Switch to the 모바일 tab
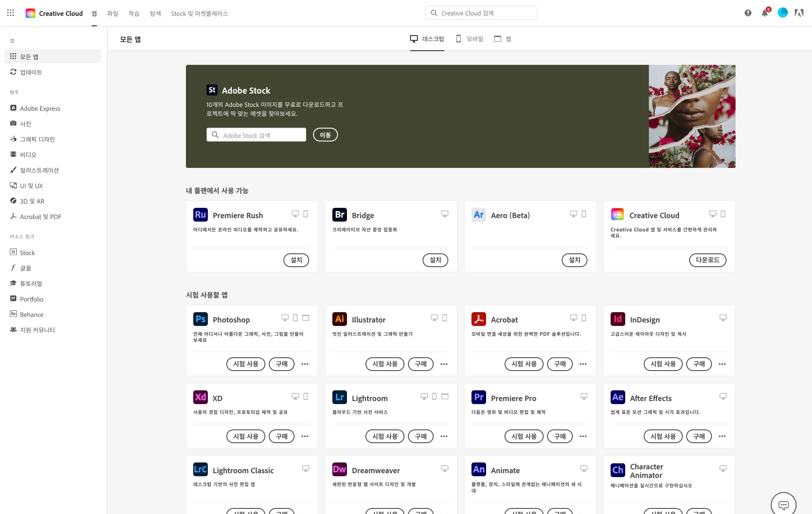The width and height of the screenshot is (812, 514). pos(469,39)
